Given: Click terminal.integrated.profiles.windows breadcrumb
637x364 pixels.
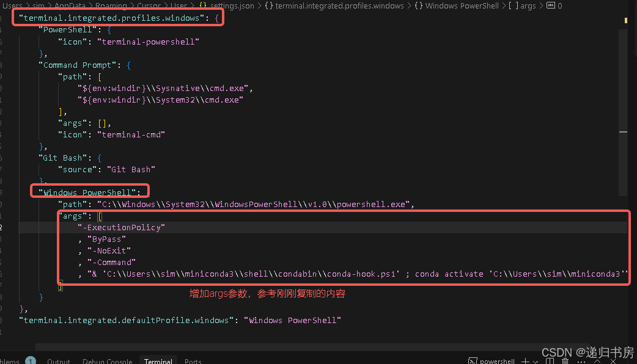Looking at the screenshot, I should tap(340, 5).
